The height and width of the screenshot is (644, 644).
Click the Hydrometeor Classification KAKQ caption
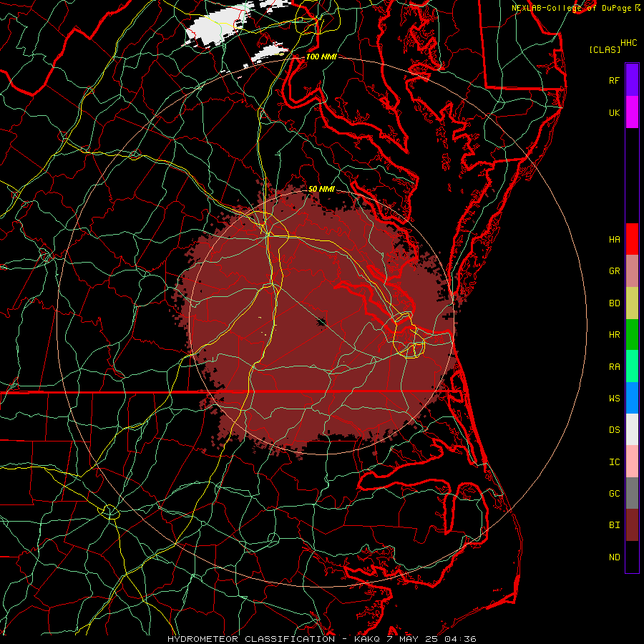tap(322, 639)
